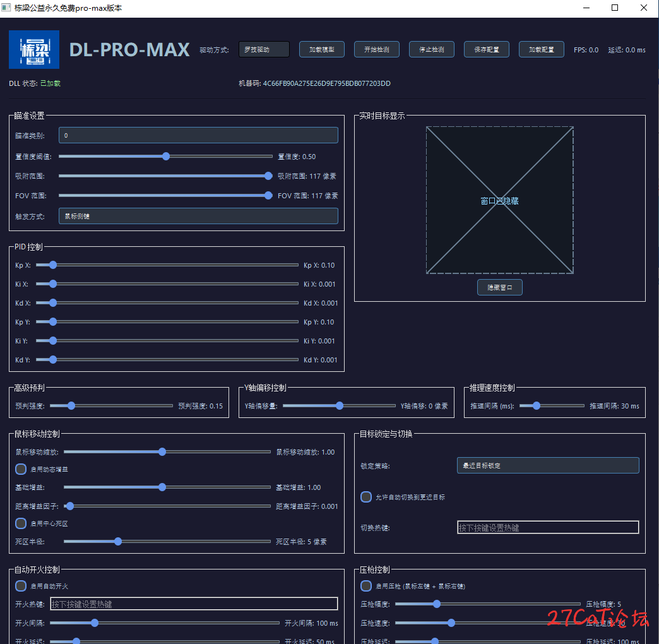Click the FOV 范围 slider
The height and width of the screenshot is (644, 659).
coord(165,196)
